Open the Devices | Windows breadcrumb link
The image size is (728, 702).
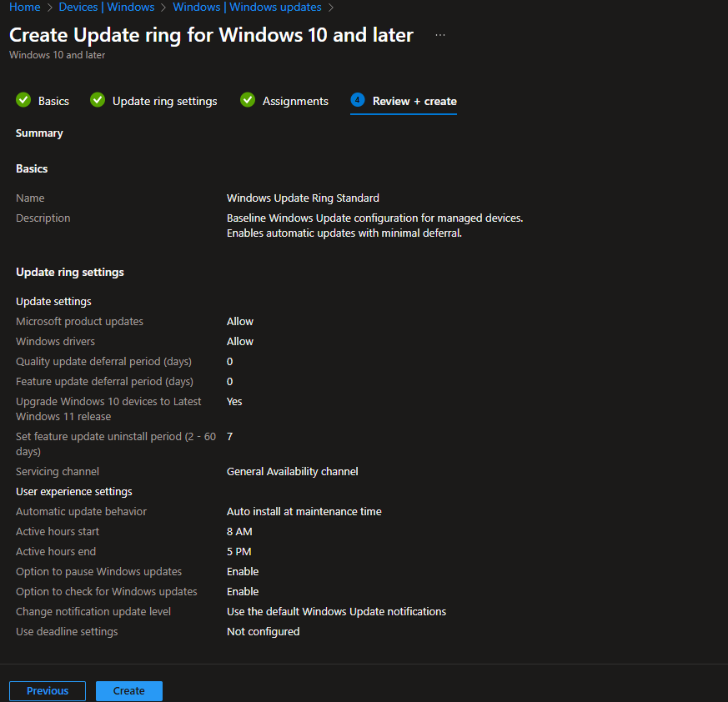pyautogui.click(x=107, y=8)
